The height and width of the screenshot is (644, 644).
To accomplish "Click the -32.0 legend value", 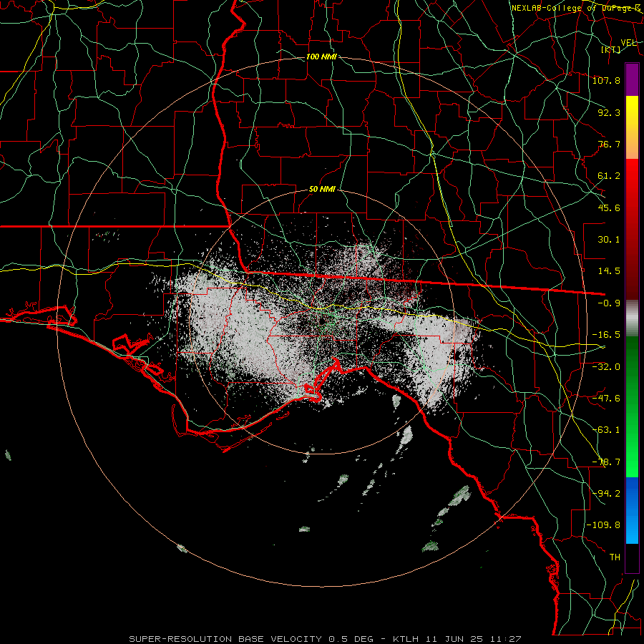I will point(606,366).
